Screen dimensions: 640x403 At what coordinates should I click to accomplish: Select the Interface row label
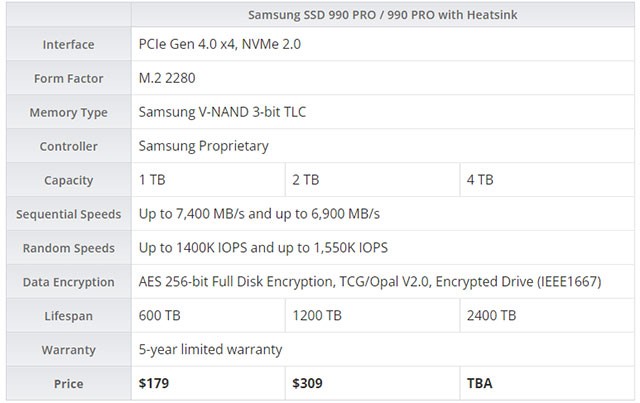coord(68,45)
